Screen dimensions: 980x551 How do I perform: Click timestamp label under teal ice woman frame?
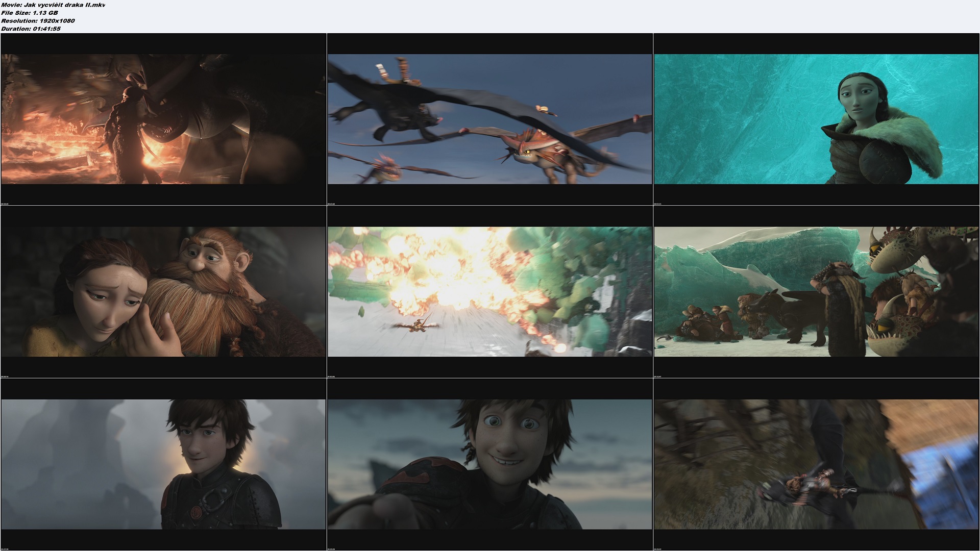658,204
